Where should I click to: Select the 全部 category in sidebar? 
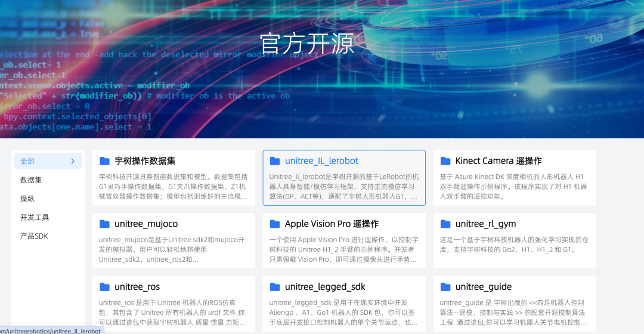tap(48, 161)
